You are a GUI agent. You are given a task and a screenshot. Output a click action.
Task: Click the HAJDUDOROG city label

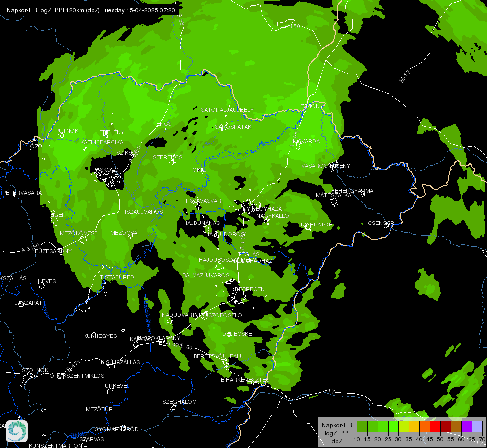tap(225, 234)
